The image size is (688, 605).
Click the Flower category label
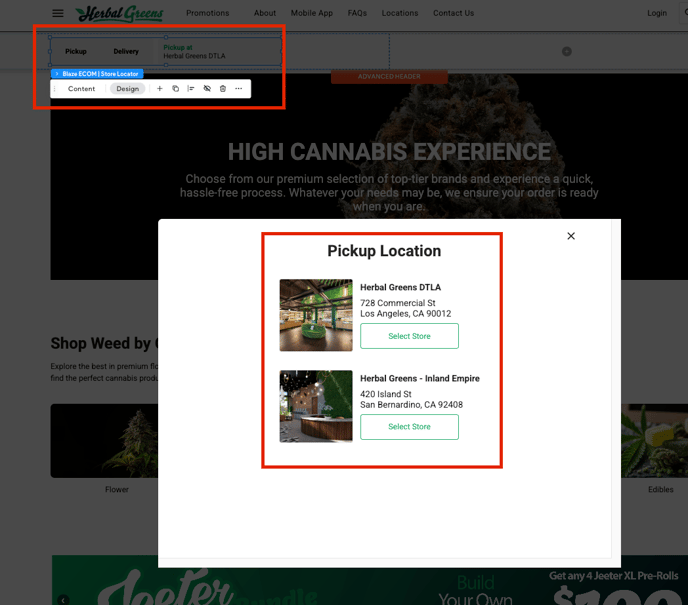(117, 490)
